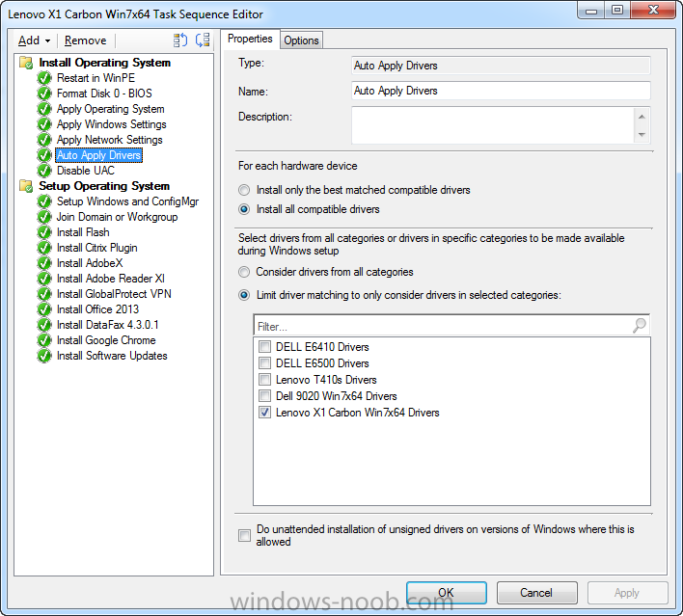The width and height of the screenshot is (683, 616).
Task: Choose Limit driver matching to selected categories
Action: pyautogui.click(x=244, y=295)
